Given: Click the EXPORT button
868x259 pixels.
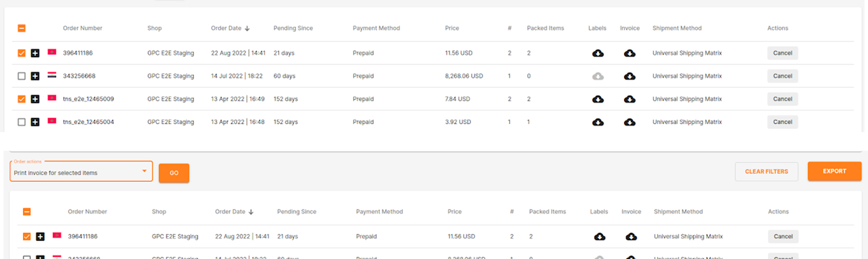Looking at the screenshot, I should pyautogui.click(x=834, y=171).
